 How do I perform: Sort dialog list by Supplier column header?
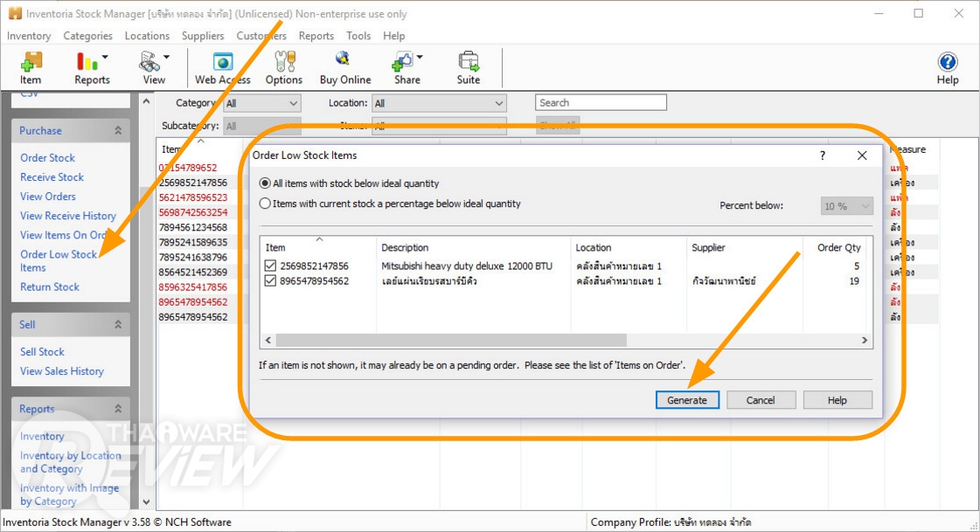point(744,248)
